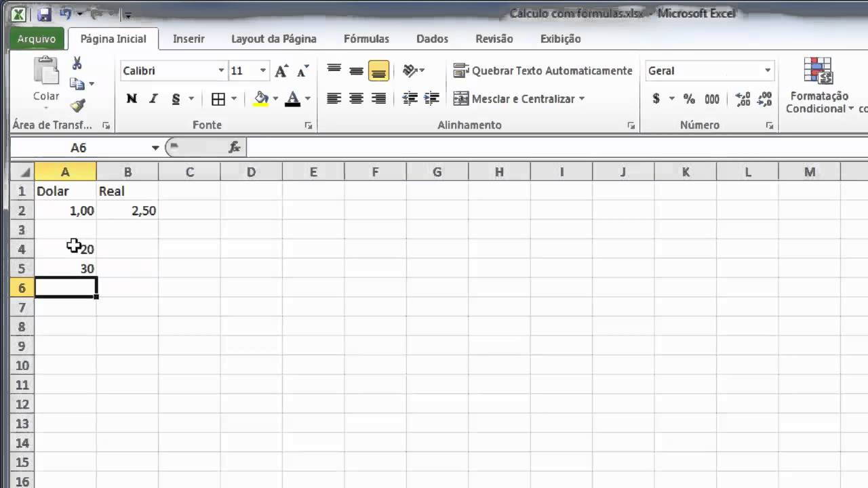
Task: Open the font color dropdown arrow
Action: [307, 99]
